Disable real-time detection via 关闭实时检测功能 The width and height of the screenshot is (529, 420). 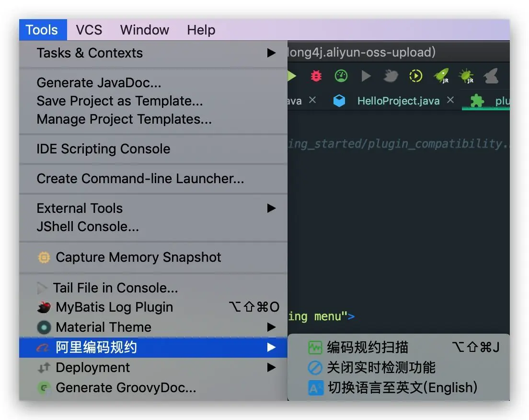click(381, 368)
